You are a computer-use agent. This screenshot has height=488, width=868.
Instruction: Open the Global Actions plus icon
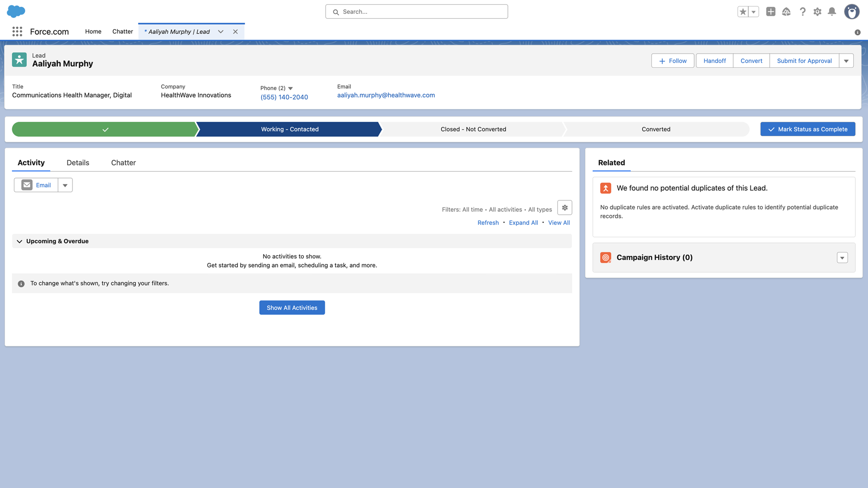pos(771,12)
